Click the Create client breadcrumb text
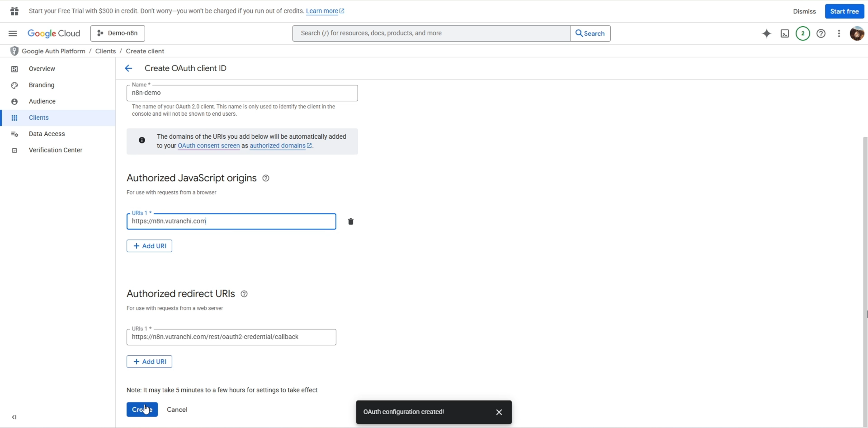The image size is (868, 428). (145, 51)
